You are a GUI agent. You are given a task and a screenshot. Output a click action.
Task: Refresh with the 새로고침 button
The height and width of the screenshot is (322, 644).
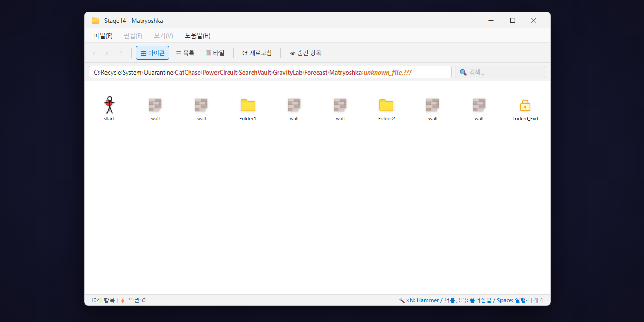click(x=257, y=53)
